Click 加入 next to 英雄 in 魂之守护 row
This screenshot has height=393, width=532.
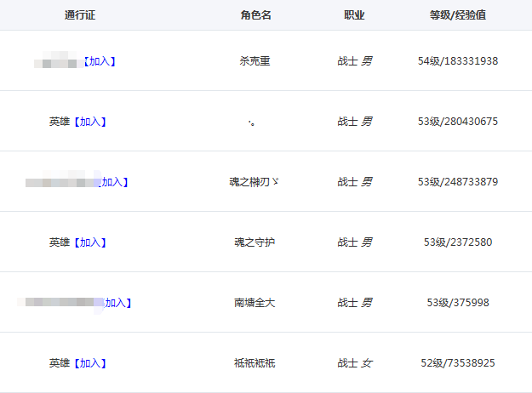pyautogui.click(x=91, y=242)
